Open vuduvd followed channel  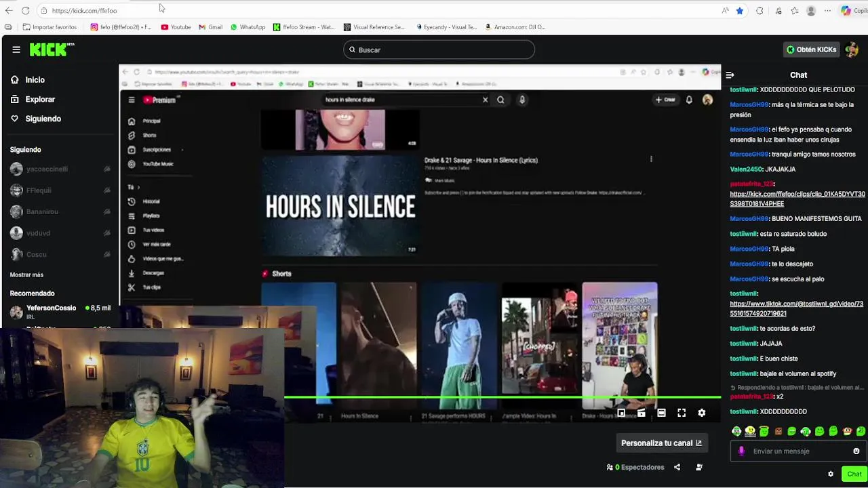[x=60, y=233]
